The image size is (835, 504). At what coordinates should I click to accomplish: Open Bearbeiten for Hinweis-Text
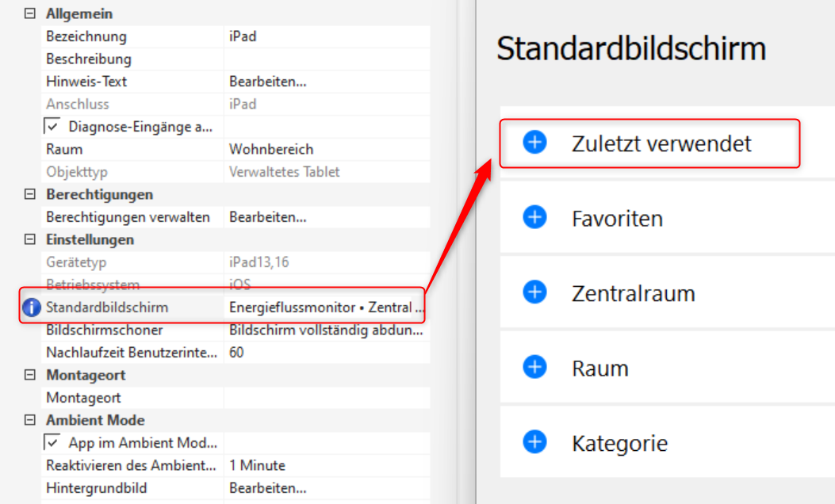tap(267, 82)
